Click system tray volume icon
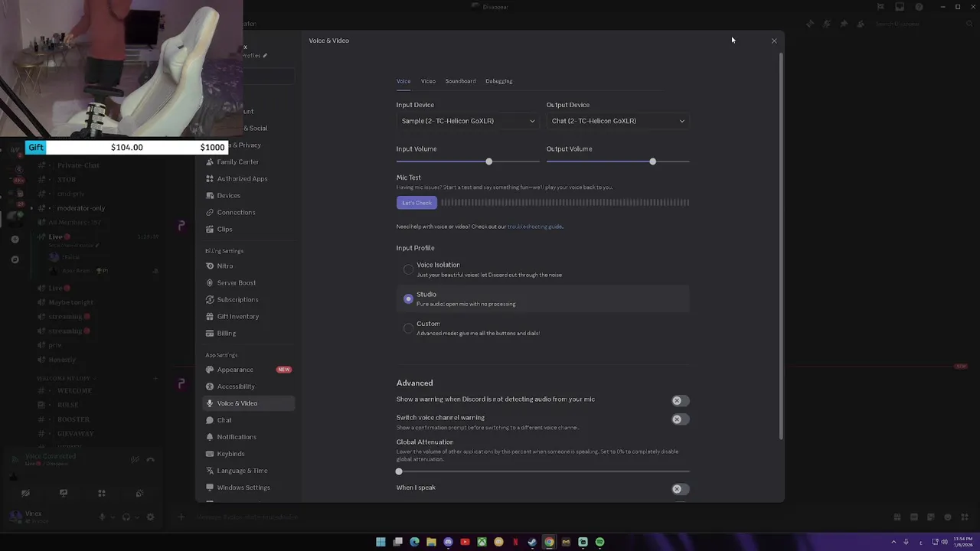Screen dimensions: 980x551 coord(944,542)
